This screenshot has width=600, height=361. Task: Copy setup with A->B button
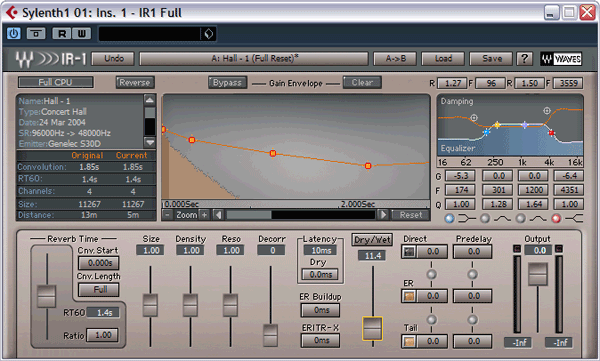(x=396, y=59)
